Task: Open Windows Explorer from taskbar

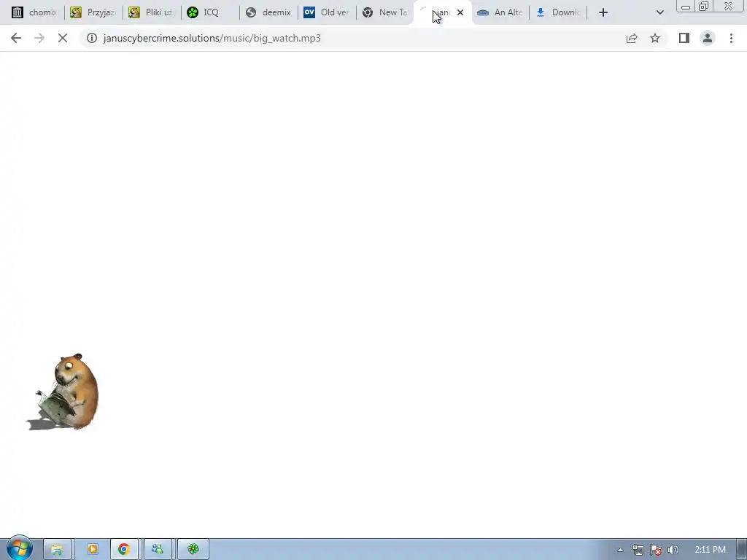Action: (57, 550)
